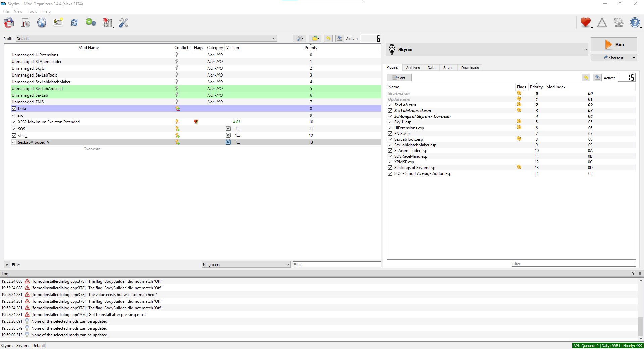Open the No groups dropdown

click(x=246, y=265)
